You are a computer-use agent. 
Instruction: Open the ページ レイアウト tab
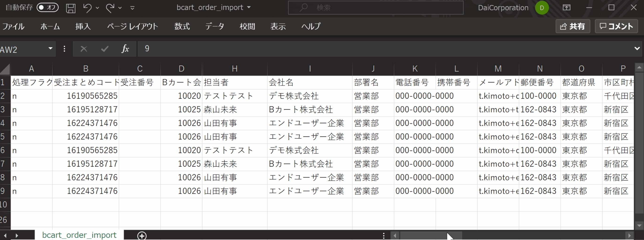pyautogui.click(x=133, y=26)
